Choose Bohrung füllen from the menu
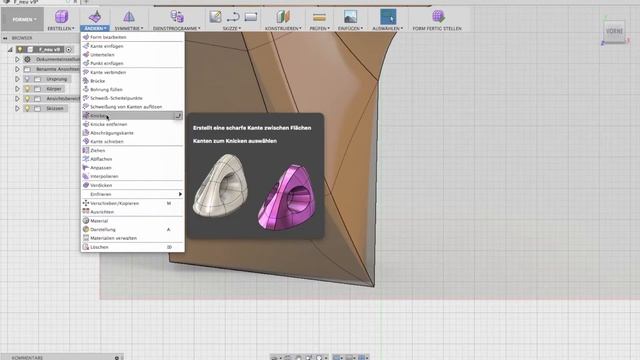The height and width of the screenshot is (360, 640). point(133,89)
